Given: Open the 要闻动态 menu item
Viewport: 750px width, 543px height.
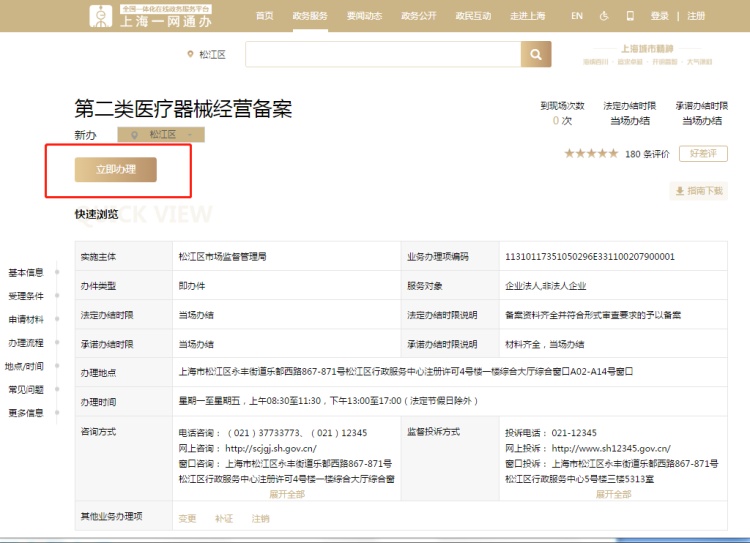Looking at the screenshot, I should pos(364,16).
